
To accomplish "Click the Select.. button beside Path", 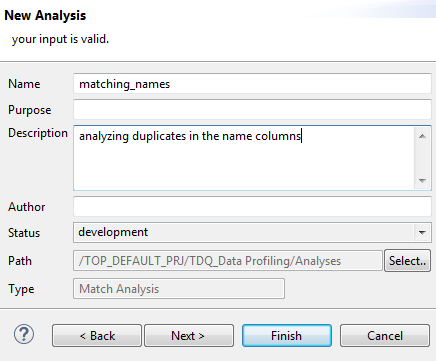I will click(x=407, y=261).
